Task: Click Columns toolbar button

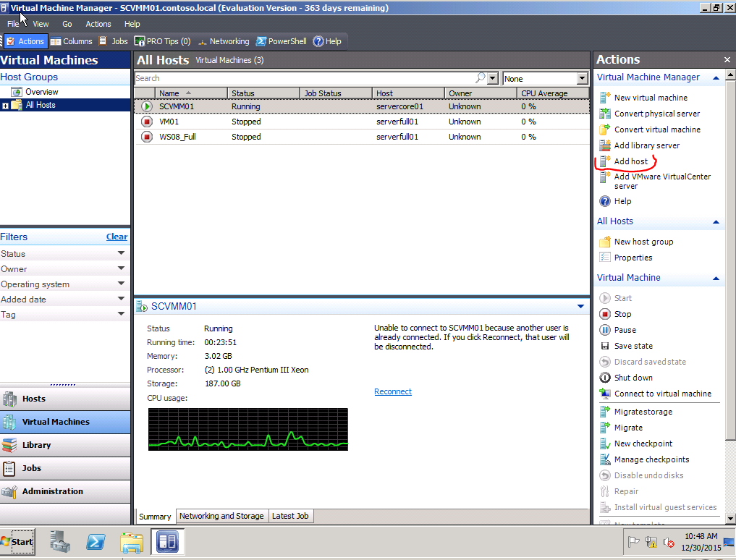Action: pyautogui.click(x=72, y=41)
